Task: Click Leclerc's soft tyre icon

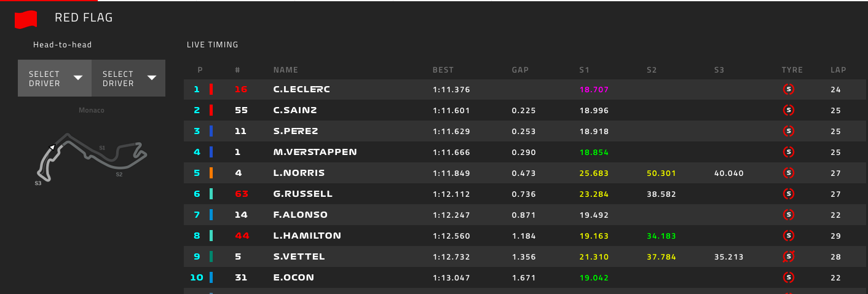Action: tap(789, 89)
